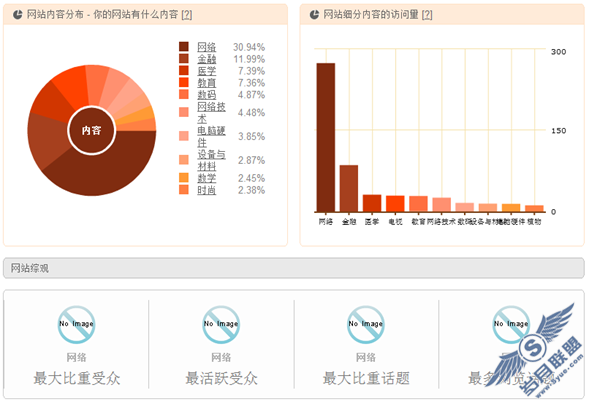Click the 内容 center of the pie chart
Viewport: 589px width, 405px height.
coord(92,130)
